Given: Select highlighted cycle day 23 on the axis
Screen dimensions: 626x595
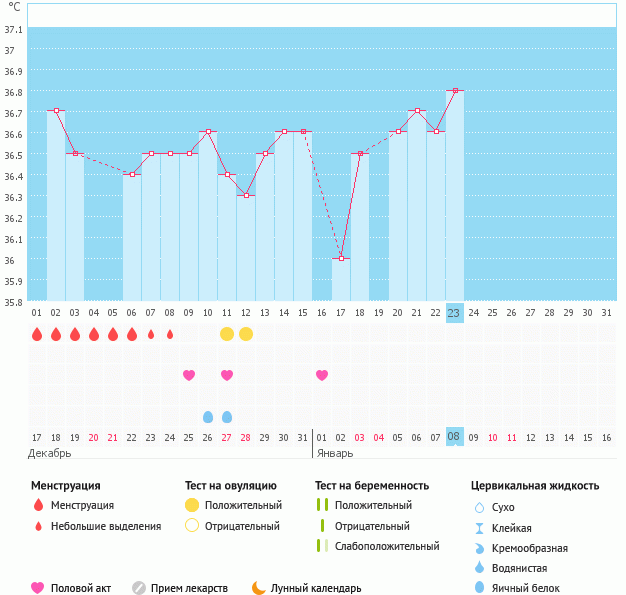Looking at the screenshot, I should [454, 313].
